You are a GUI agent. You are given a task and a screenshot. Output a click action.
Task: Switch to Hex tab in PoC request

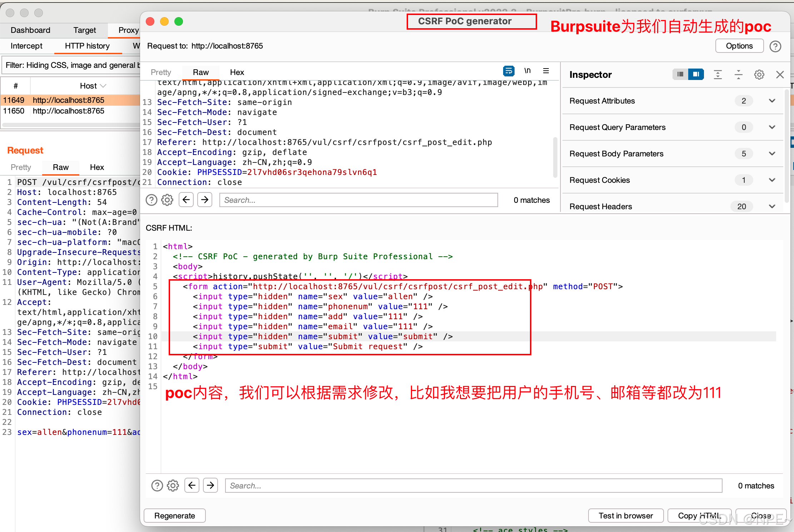click(x=237, y=72)
